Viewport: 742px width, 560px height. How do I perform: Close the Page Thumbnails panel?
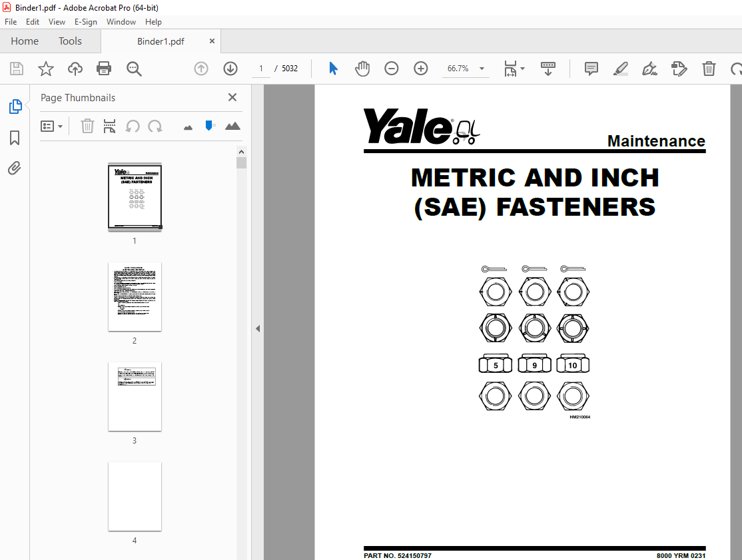pos(232,97)
